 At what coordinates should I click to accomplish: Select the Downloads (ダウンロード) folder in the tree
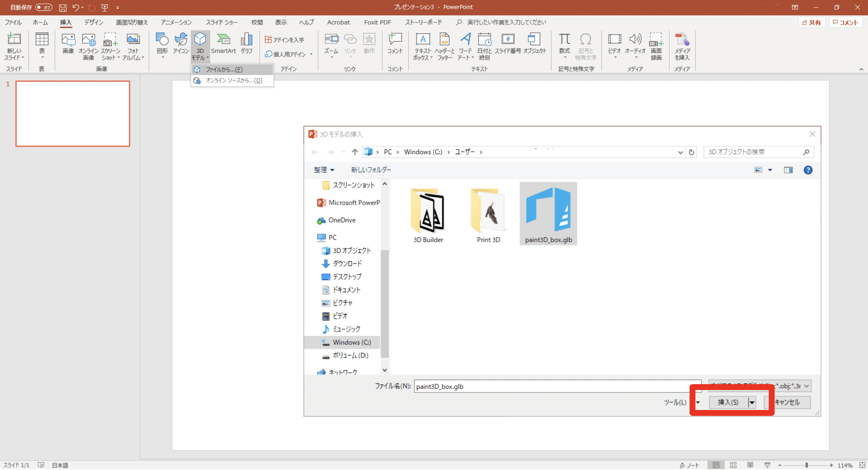point(347,264)
